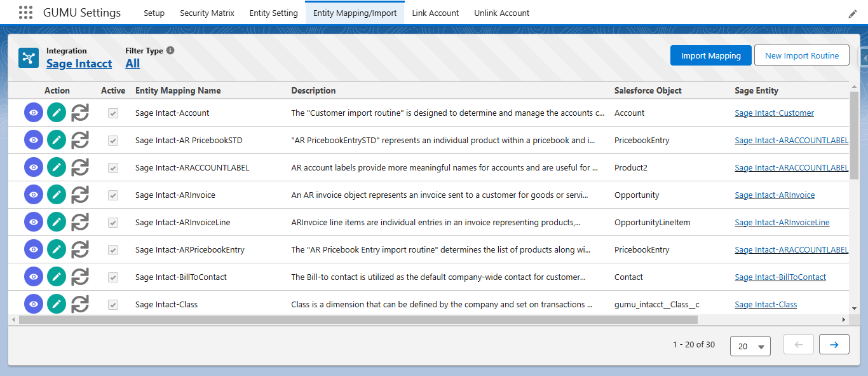This screenshot has width=868, height=376.
Task: Toggle Active checkbox for Sage Intact-Account
Action: click(x=113, y=113)
